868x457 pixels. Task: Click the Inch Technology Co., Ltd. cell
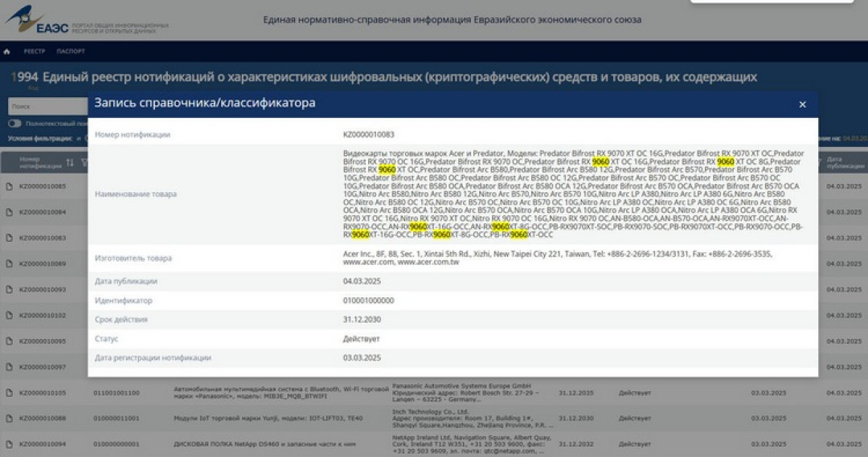[x=473, y=418]
